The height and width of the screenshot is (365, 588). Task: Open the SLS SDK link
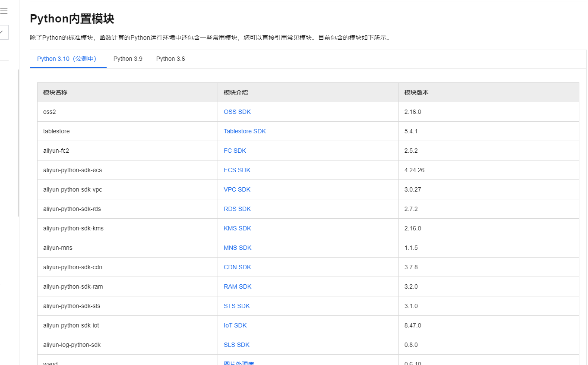pos(237,345)
